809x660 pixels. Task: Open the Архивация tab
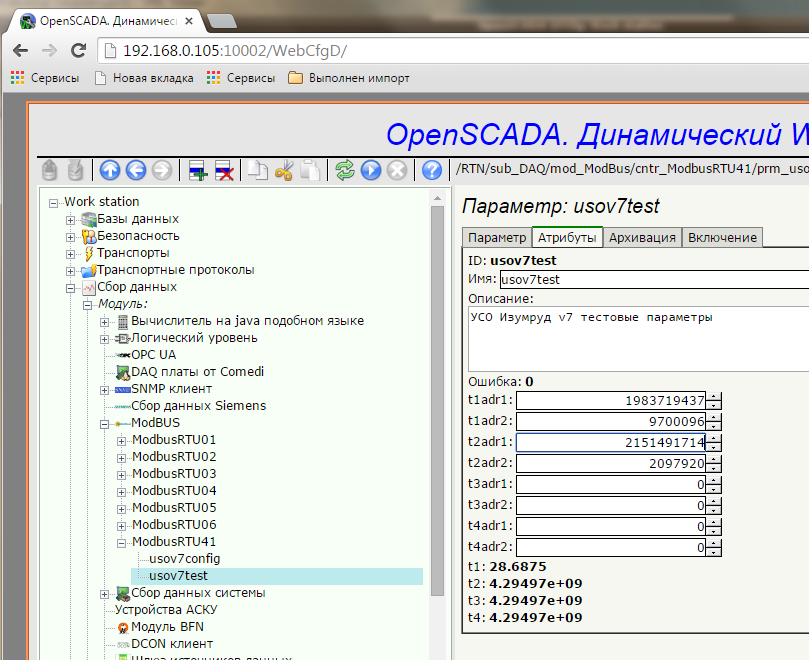click(x=642, y=237)
